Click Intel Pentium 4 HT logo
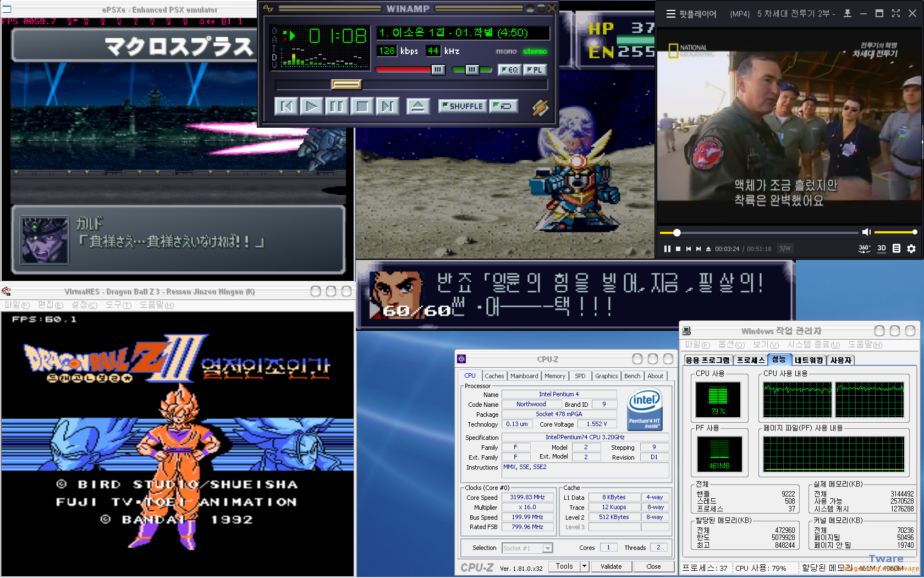924x578 pixels. click(645, 411)
